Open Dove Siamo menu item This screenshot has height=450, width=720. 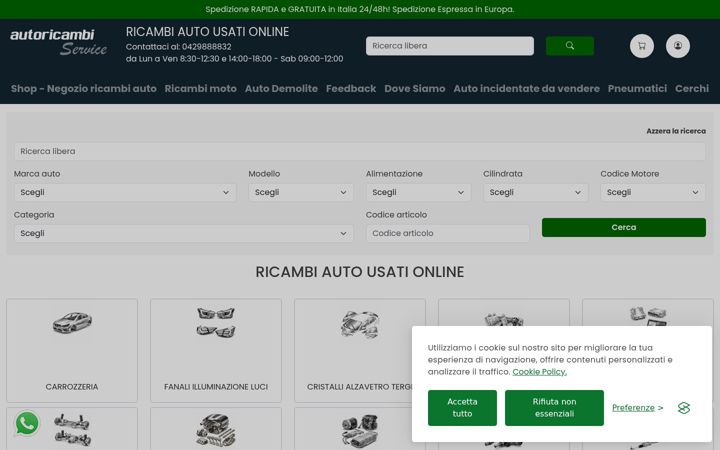415,89
